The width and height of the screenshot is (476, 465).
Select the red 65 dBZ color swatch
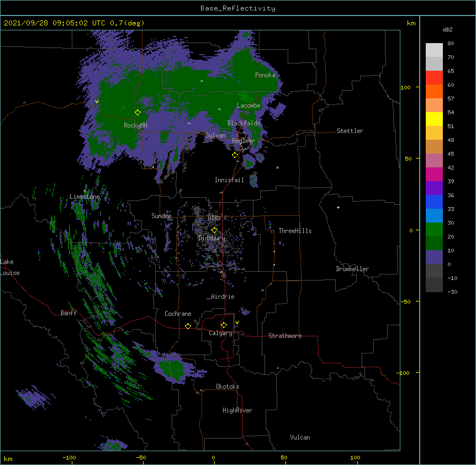tap(434, 78)
